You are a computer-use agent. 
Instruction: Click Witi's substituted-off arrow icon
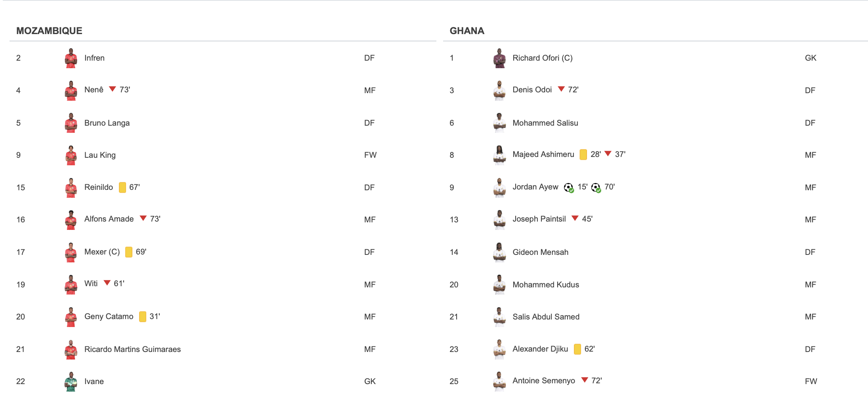(107, 283)
